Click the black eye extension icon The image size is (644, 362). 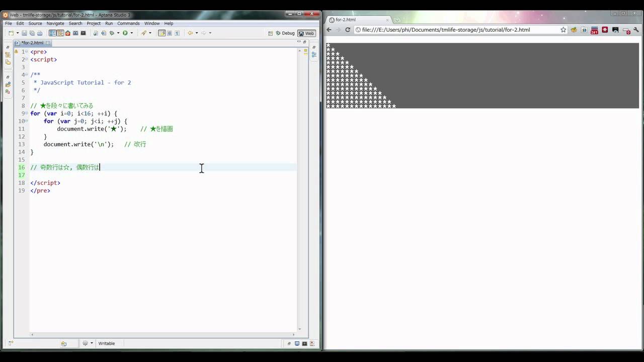click(615, 30)
